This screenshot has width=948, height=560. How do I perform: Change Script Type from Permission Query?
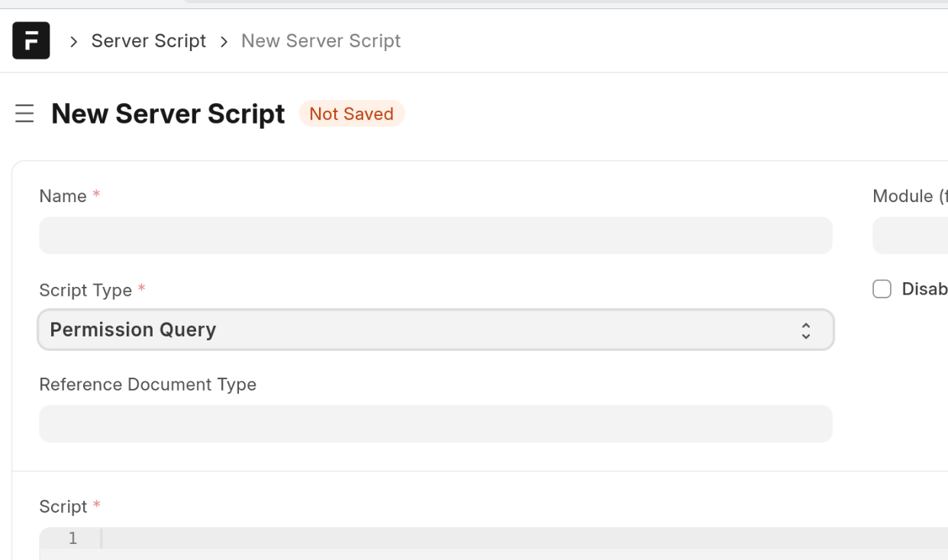coord(435,330)
